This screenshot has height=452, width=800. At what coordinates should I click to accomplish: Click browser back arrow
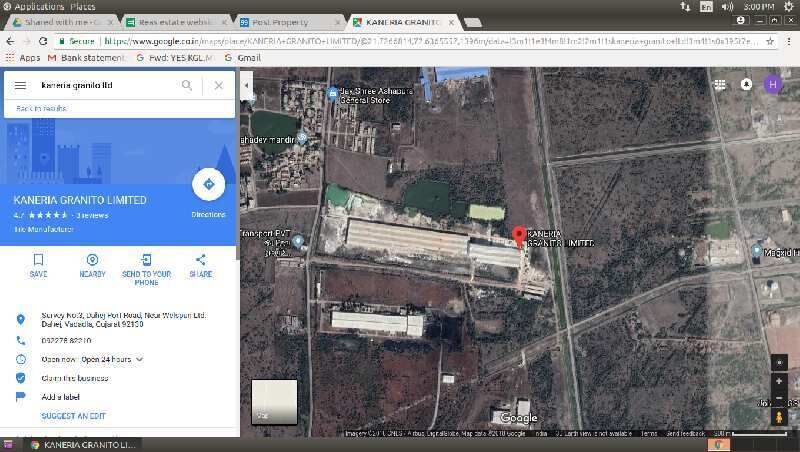[x=10, y=41]
